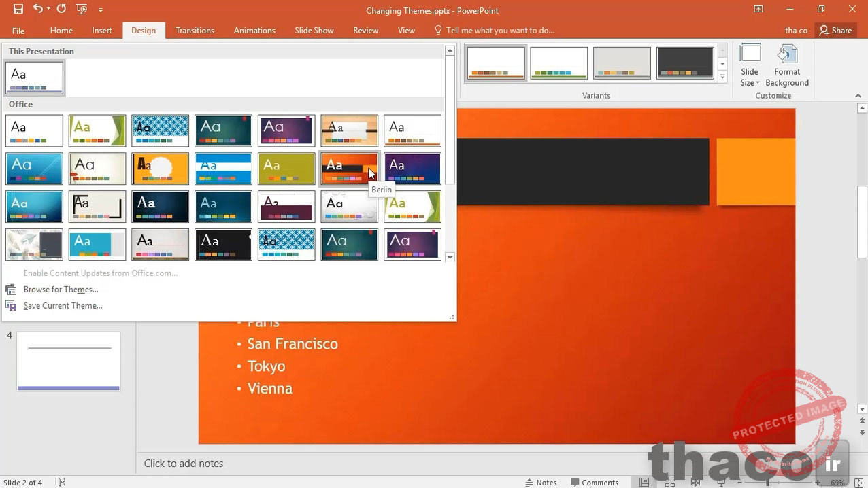This screenshot has height=488, width=868.
Task: Click the 'Vienna' bullet text
Action: [x=269, y=389]
